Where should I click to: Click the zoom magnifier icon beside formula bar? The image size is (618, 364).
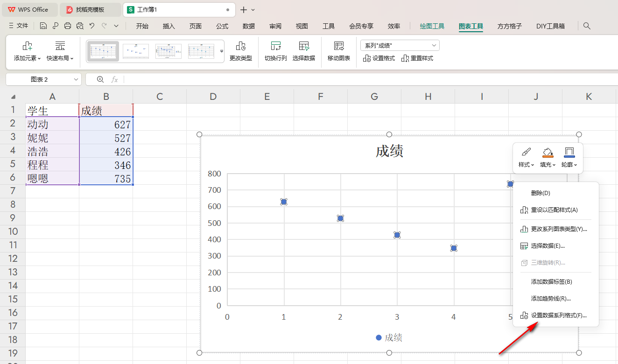(x=100, y=80)
